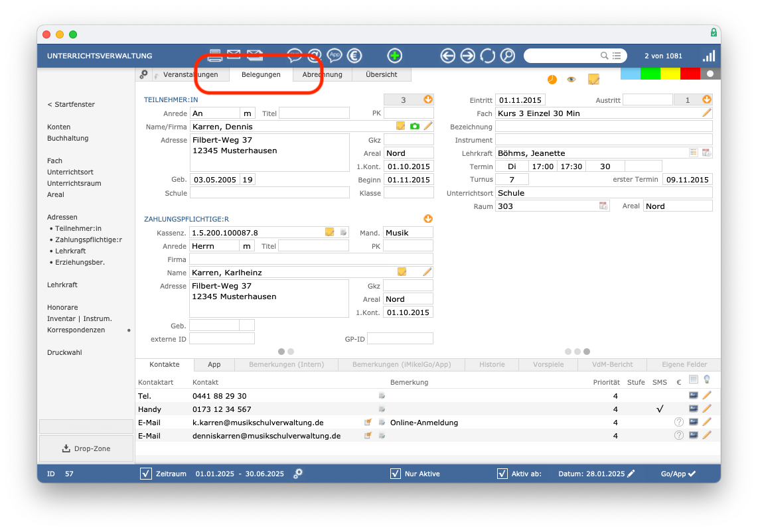Add a new record with green plus
The image size is (758, 532).
click(x=394, y=56)
